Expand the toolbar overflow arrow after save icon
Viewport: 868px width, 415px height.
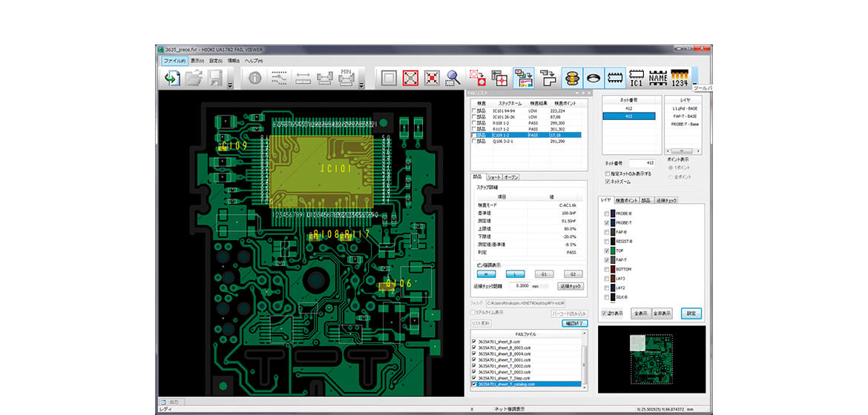pos(230,85)
